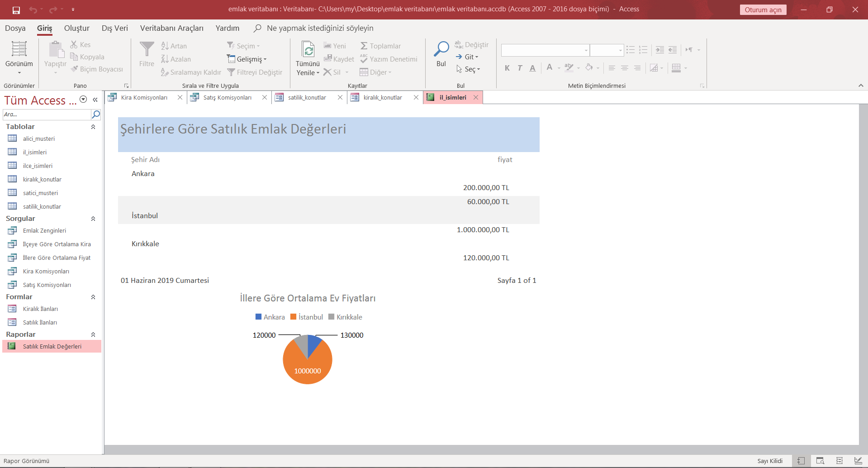Image resolution: width=868 pixels, height=468 pixels.
Task: Toggle underline A formatting button
Action: (x=532, y=68)
